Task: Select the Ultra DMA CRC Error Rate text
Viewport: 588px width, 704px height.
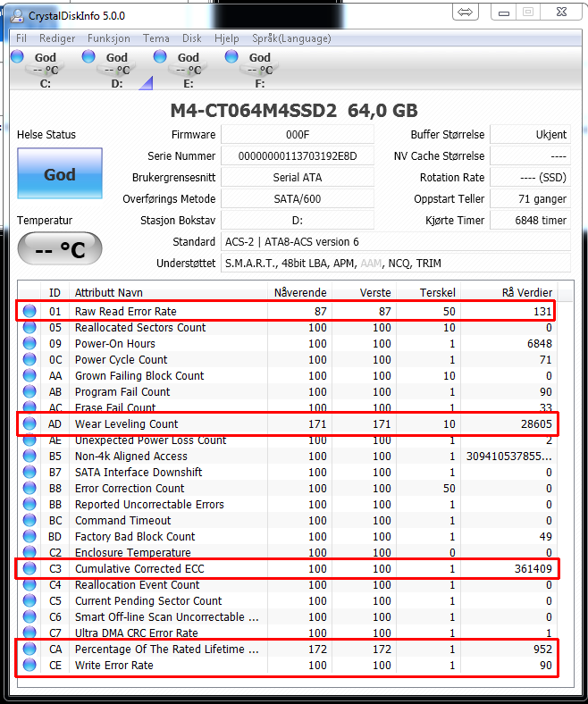Action: click(136, 633)
